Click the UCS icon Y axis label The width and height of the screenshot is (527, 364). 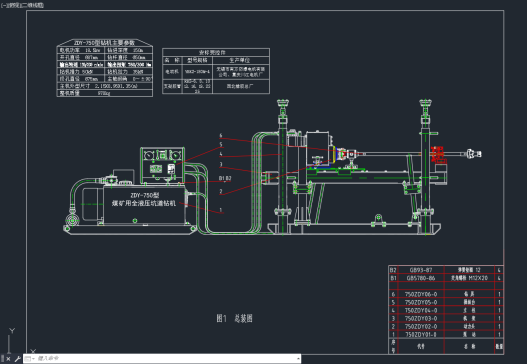pos(12,331)
